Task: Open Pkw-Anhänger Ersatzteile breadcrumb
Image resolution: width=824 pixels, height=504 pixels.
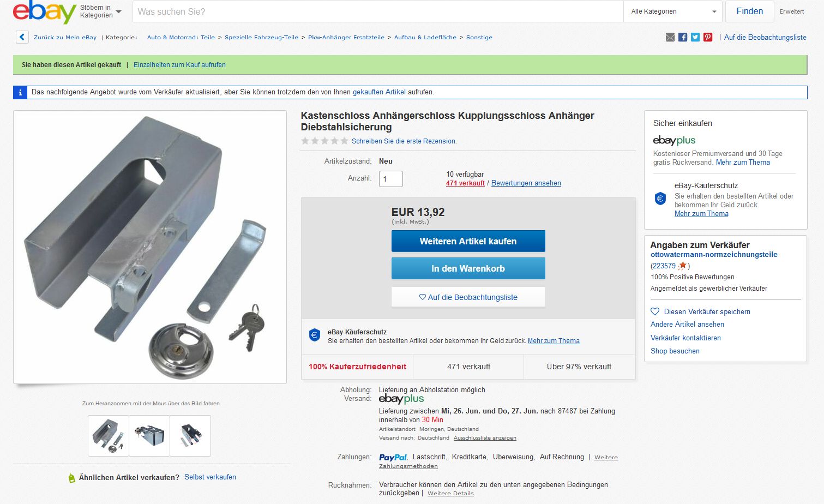Action: (x=346, y=37)
